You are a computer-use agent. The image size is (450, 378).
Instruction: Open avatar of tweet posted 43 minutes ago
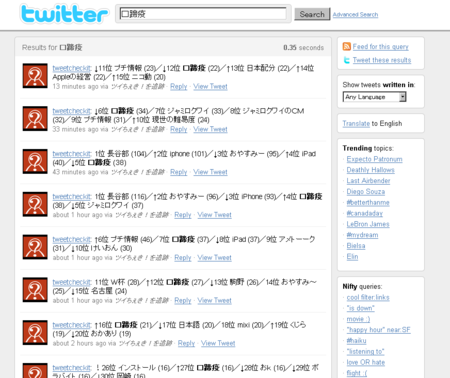click(35, 161)
